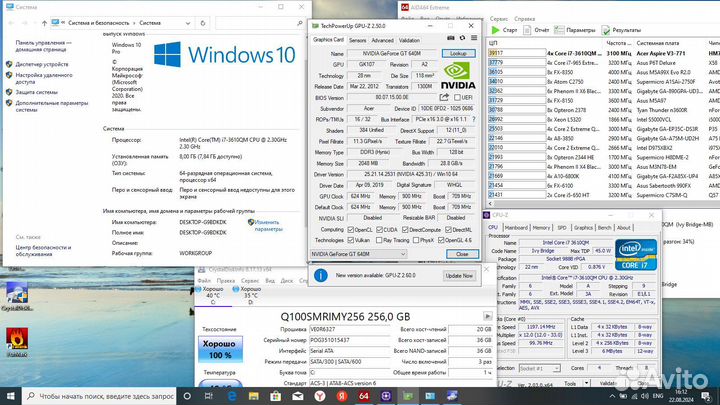Open the Справка menu in AIDA64
Screen dimensions: 720x405
click(x=524, y=19)
